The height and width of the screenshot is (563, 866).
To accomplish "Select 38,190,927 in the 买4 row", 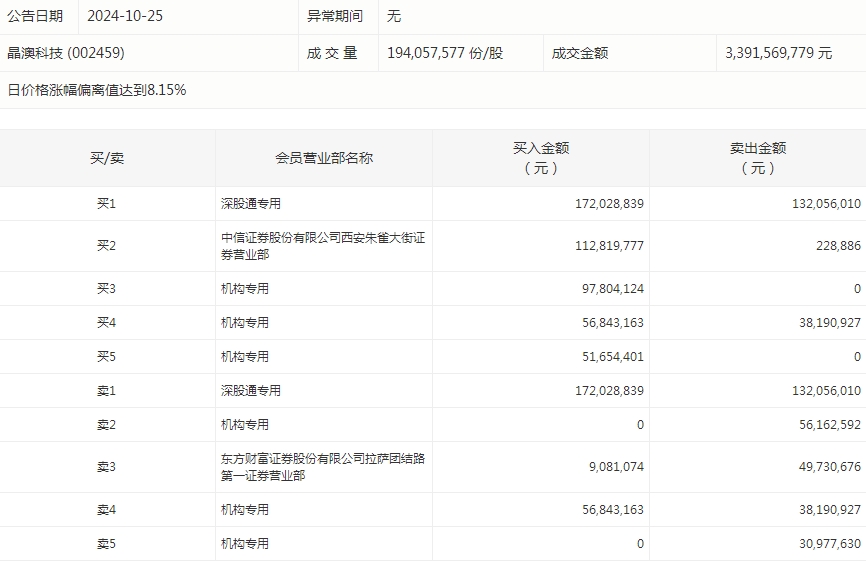I will click(x=830, y=323).
